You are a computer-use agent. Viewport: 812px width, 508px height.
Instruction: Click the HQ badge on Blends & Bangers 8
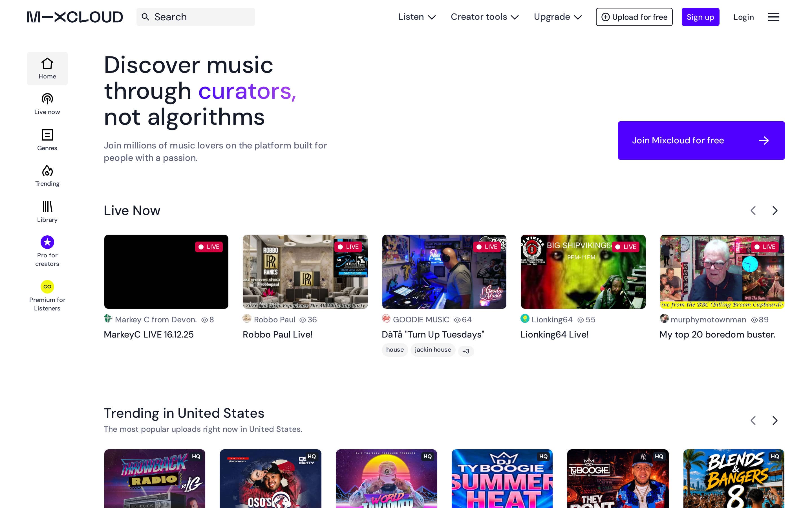(x=775, y=457)
